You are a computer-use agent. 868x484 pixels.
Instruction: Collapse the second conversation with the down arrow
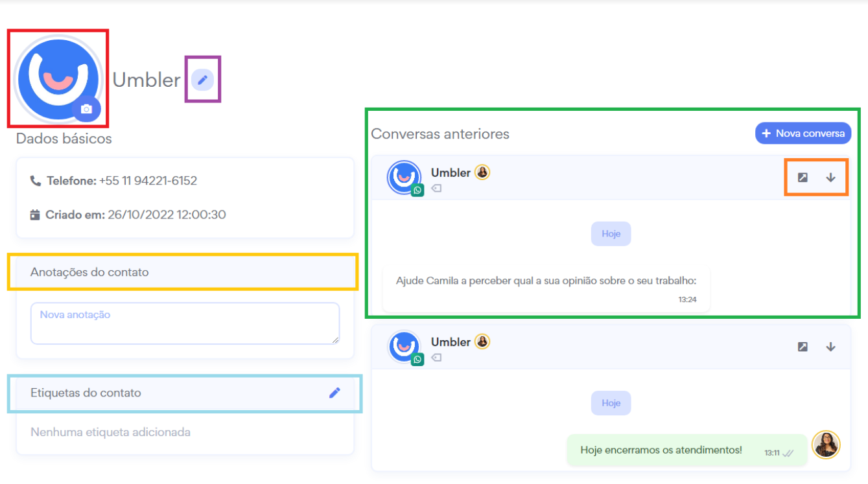coord(831,347)
